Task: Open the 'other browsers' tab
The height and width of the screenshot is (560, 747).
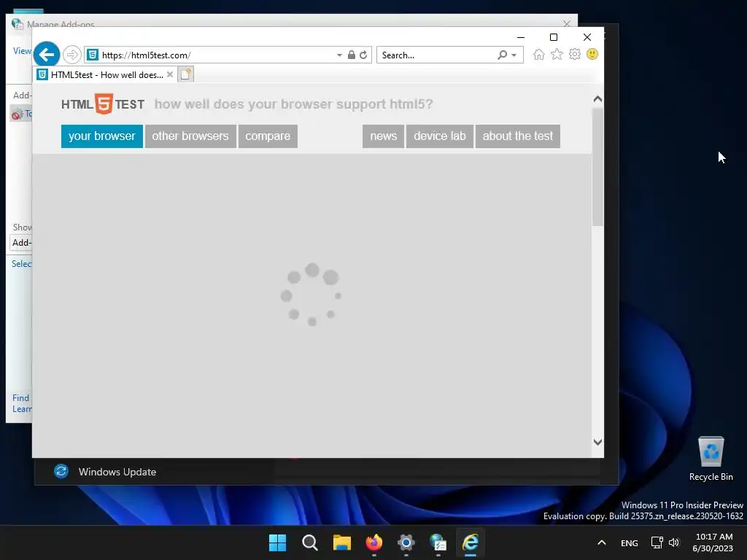Action: point(190,136)
